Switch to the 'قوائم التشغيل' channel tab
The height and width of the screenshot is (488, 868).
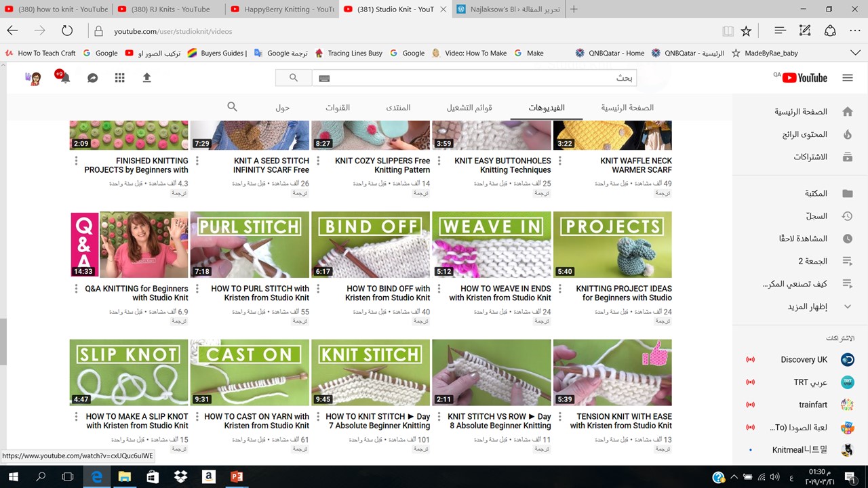[x=469, y=108]
